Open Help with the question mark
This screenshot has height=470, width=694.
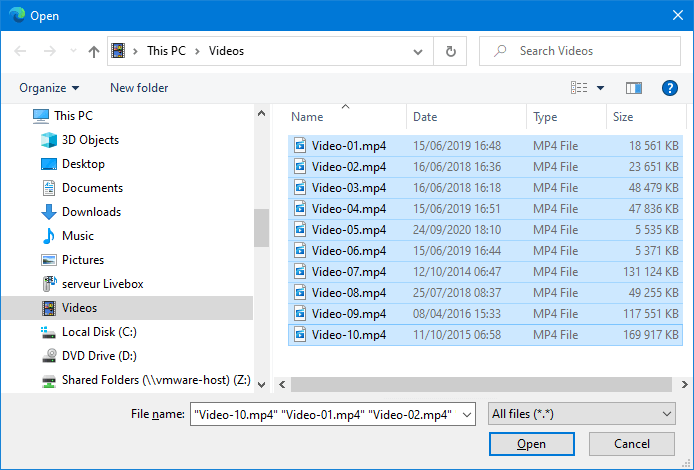pyautogui.click(x=670, y=88)
